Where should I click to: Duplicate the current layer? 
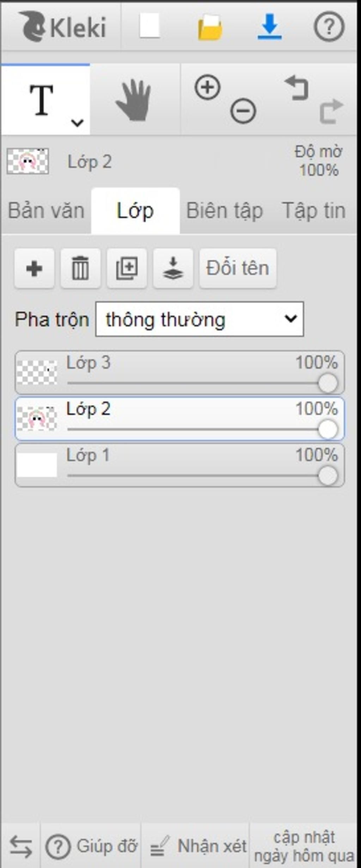127,268
